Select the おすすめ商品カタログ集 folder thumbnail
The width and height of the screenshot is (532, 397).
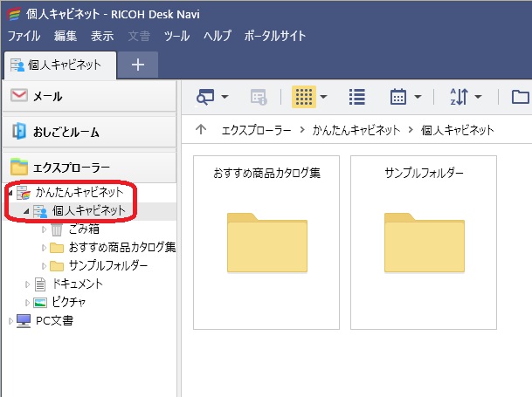pos(266,243)
